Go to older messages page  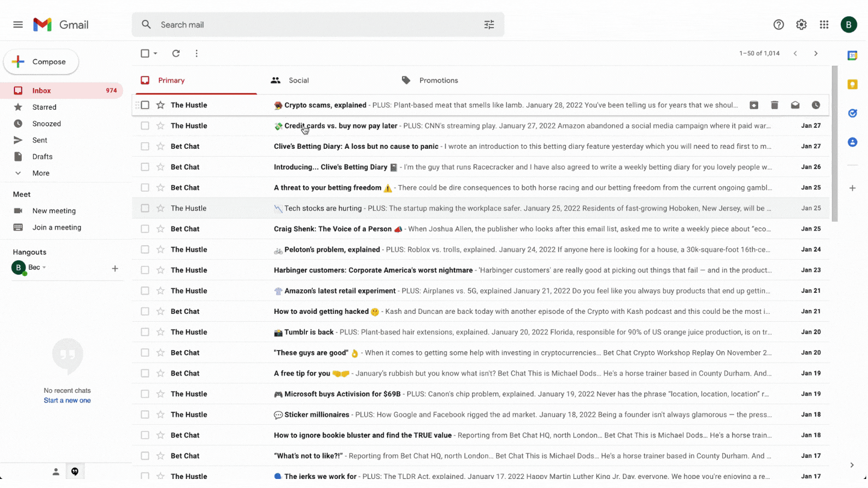816,54
